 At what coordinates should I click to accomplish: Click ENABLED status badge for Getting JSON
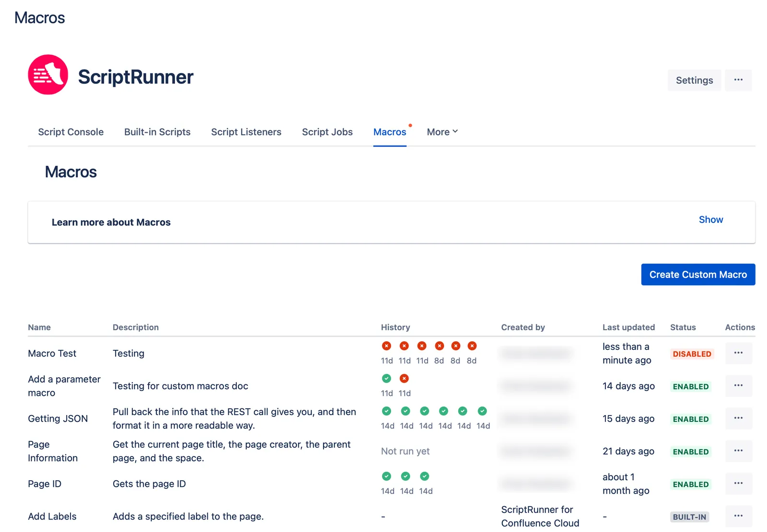pyautogui.click(x=690, y=419)
